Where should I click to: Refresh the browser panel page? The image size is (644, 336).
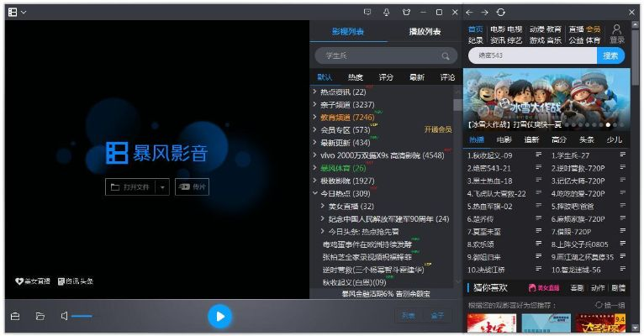[x=501, y=12]
